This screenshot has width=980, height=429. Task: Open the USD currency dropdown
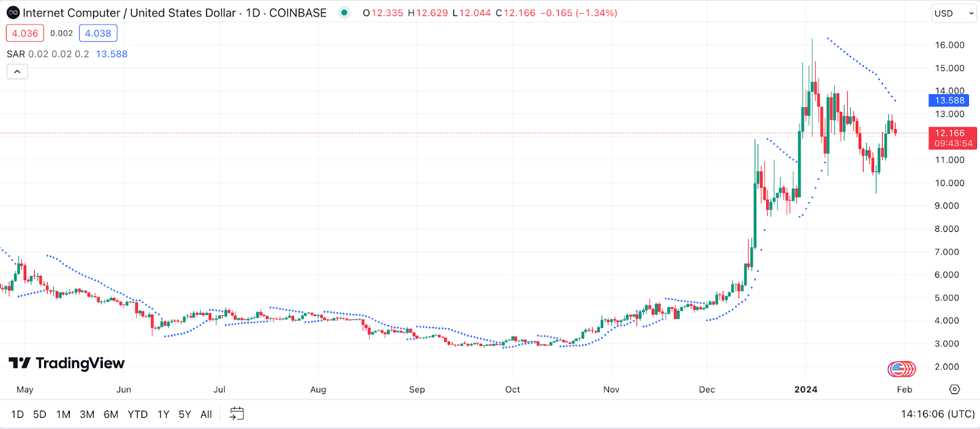(x=954, y=13)
